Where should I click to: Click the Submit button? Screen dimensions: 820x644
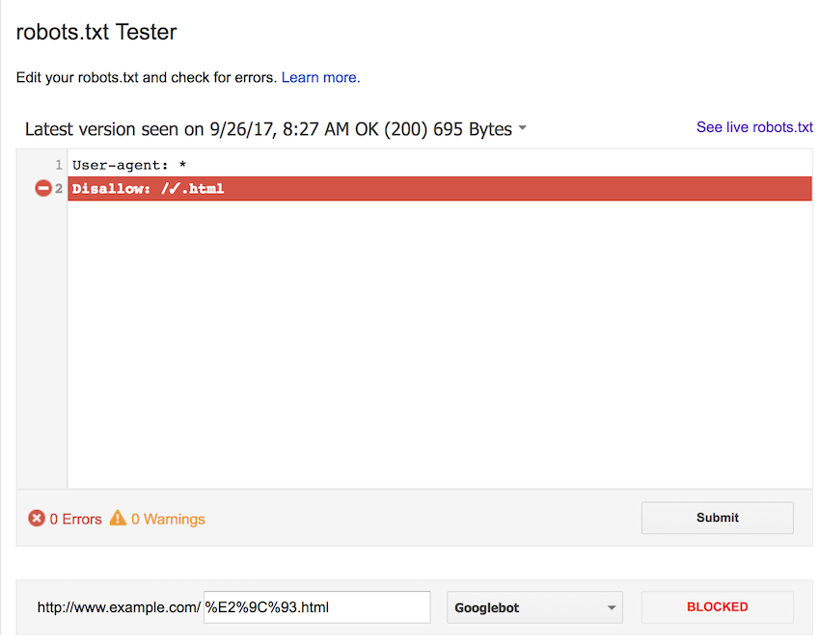pyautogui.click(x=717, y=518)
